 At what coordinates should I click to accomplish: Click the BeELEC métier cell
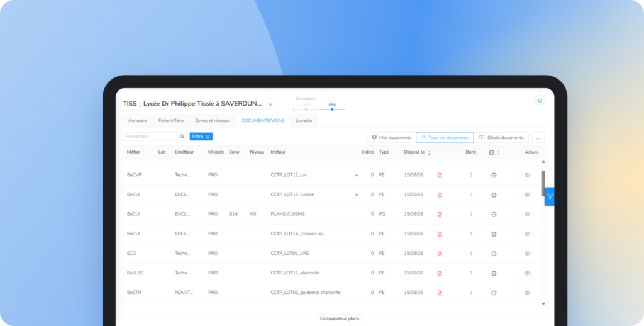point(135,273)
